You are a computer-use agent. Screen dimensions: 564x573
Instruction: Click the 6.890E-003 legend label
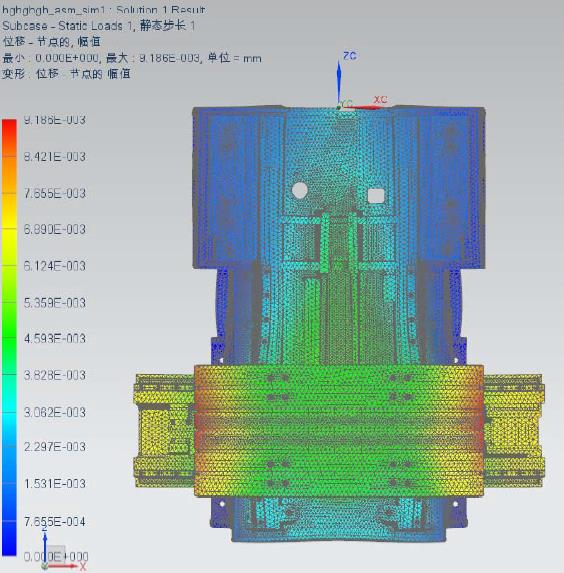tap(55, 229)
